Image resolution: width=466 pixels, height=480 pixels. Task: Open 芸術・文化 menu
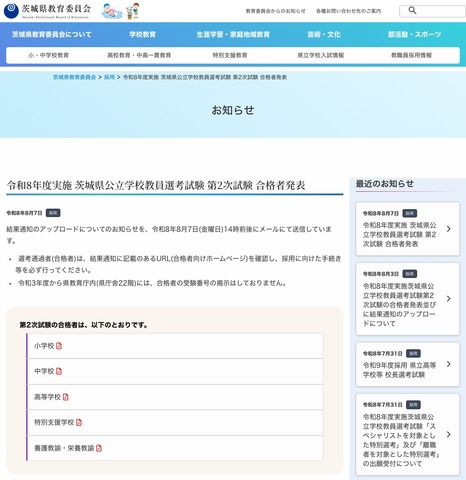click(324, 34)
